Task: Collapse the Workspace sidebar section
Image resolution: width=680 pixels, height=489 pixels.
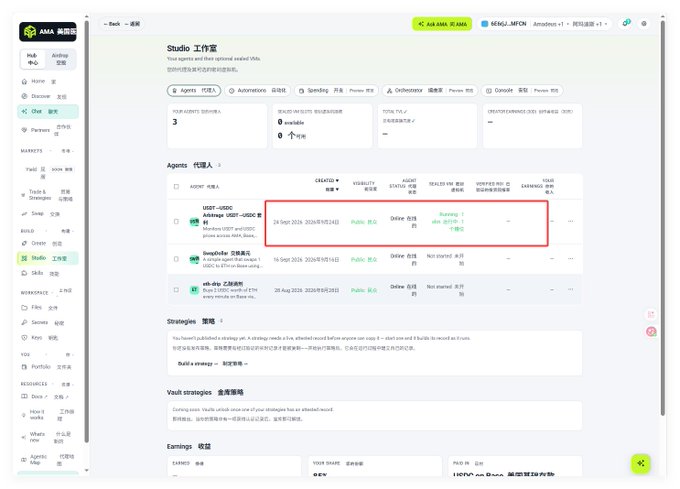Action: pyautogui.click(x=47, y=292)
